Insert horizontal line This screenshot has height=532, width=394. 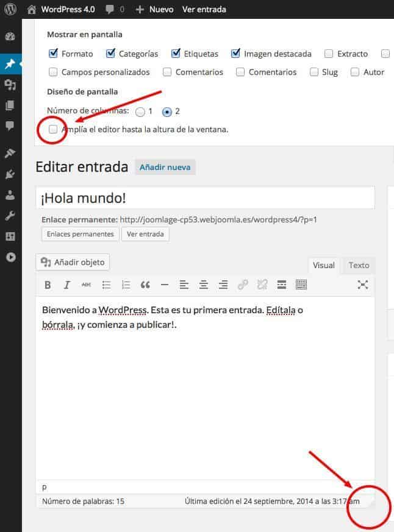tap(165, 285)
